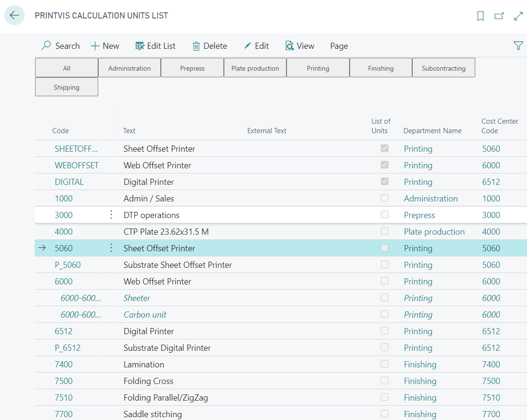The height and width of the screenshot is (420, 527).
Task: Open row options for code 5060
Action: click(111, 248)
